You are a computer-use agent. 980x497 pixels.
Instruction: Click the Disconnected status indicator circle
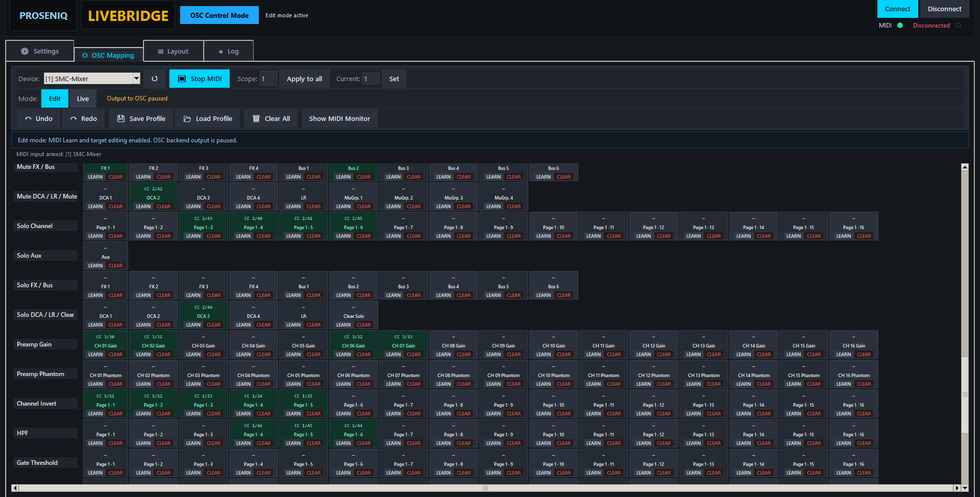(958, 26)
